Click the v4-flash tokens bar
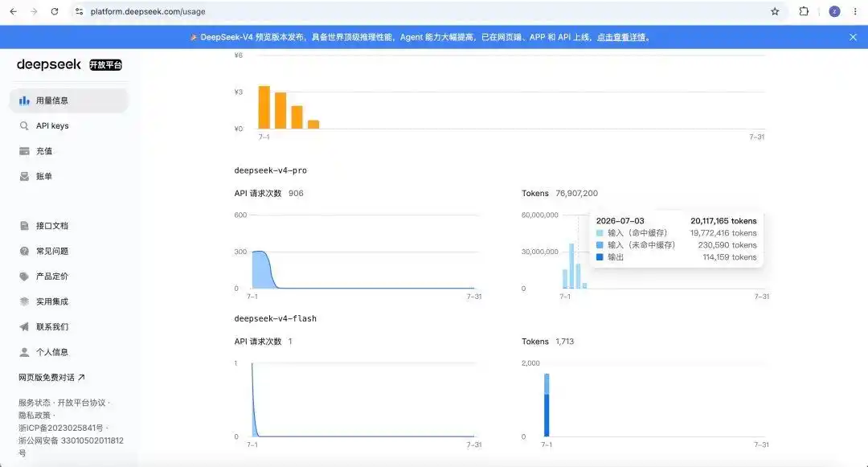Screen dimensions: 868x467 click(x=547, y=405)
